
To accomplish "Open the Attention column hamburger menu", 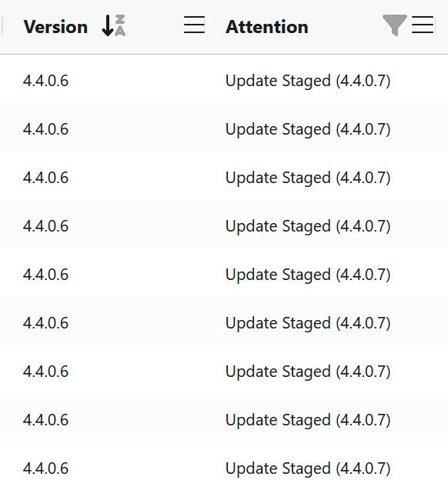I will coord(423,25).
